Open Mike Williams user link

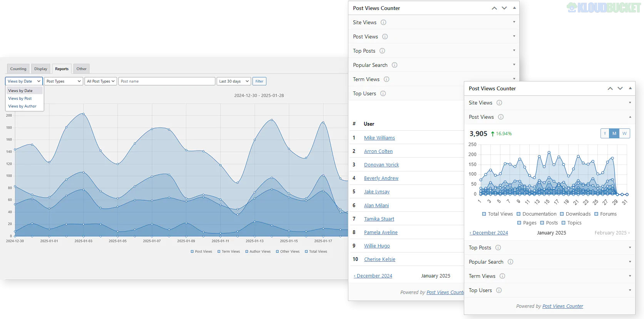tap(379, 138)
